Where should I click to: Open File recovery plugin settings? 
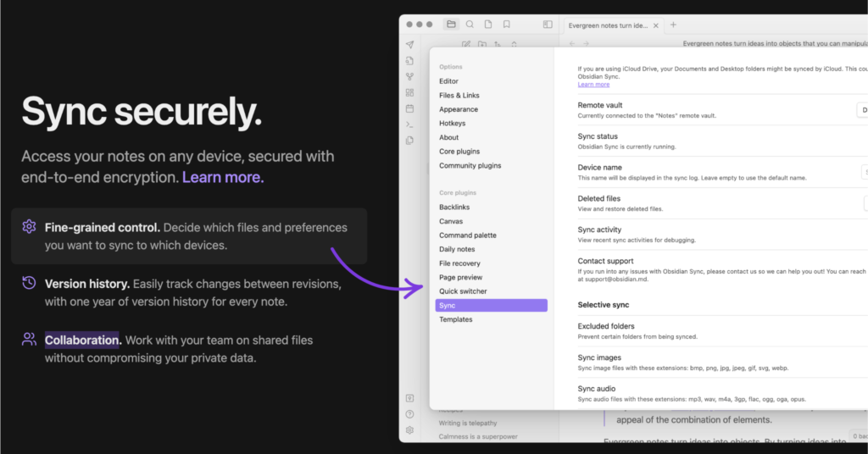pos(459,263)
